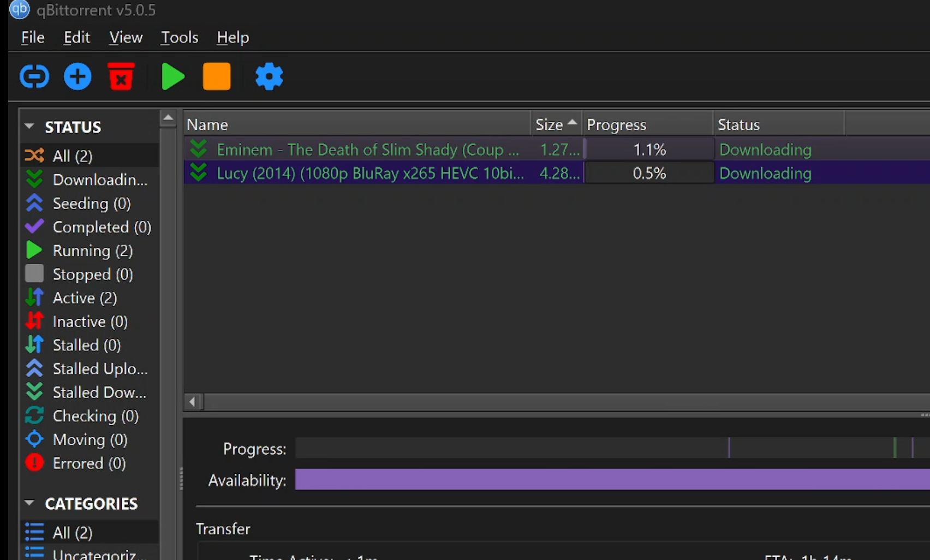Start torrents with the green play icon

[173, 76]
